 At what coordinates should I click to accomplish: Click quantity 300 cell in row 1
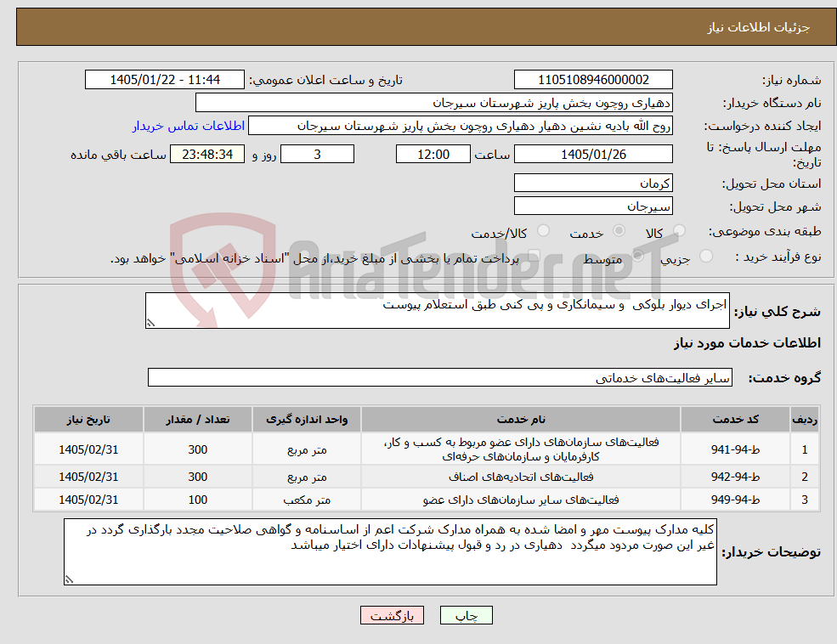[197, 449]
